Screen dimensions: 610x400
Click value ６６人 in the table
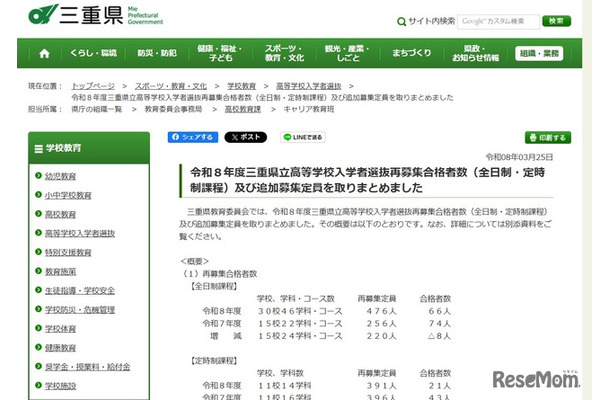(440, 311)
